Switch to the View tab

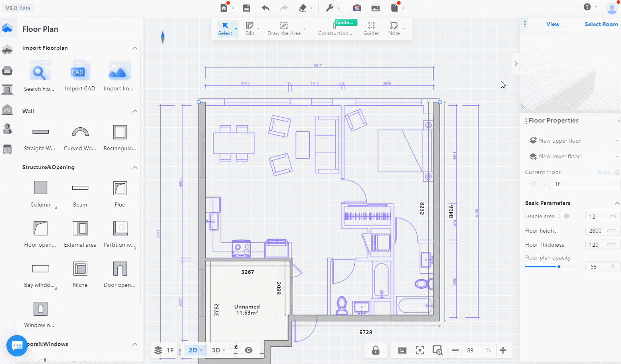tap(553, 25)
